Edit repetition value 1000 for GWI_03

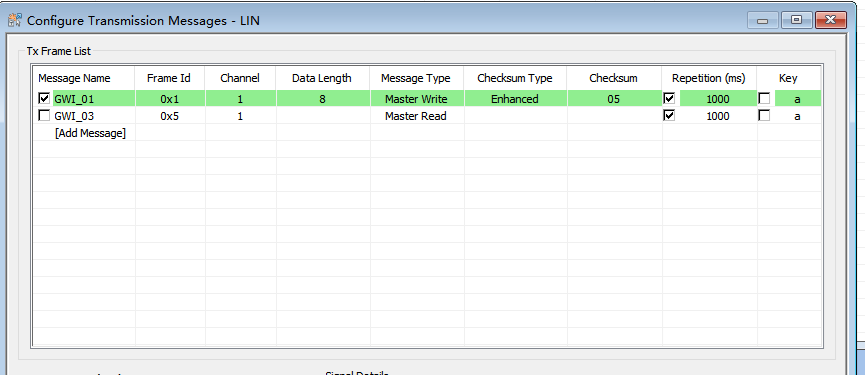pos(718,116)
